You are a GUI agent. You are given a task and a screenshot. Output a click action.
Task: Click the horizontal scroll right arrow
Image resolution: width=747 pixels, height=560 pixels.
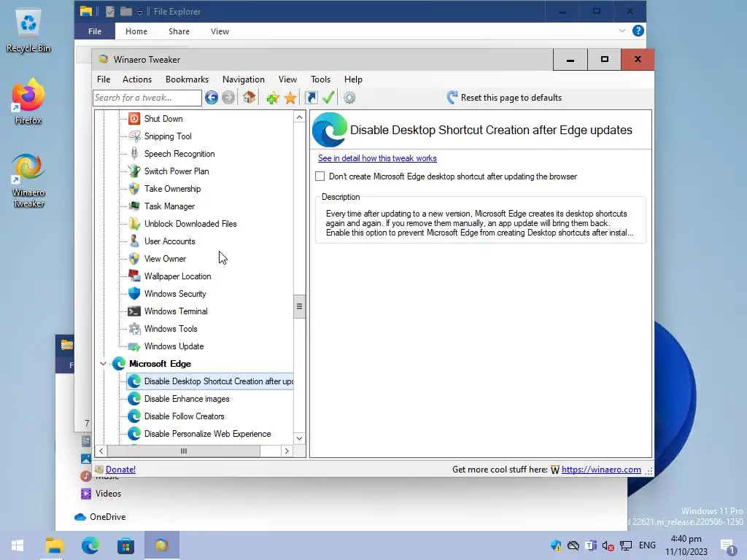[x=287, y=451]
